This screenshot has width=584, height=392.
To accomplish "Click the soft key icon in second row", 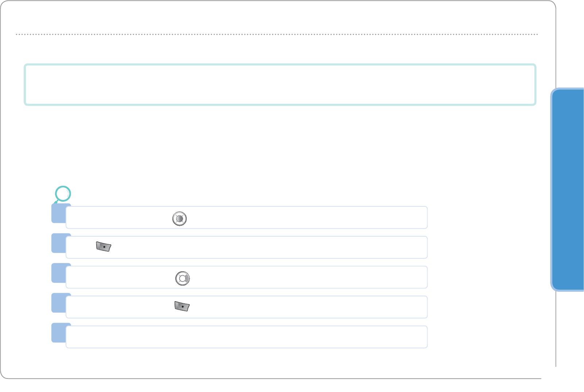I will (x=104, y=247).
